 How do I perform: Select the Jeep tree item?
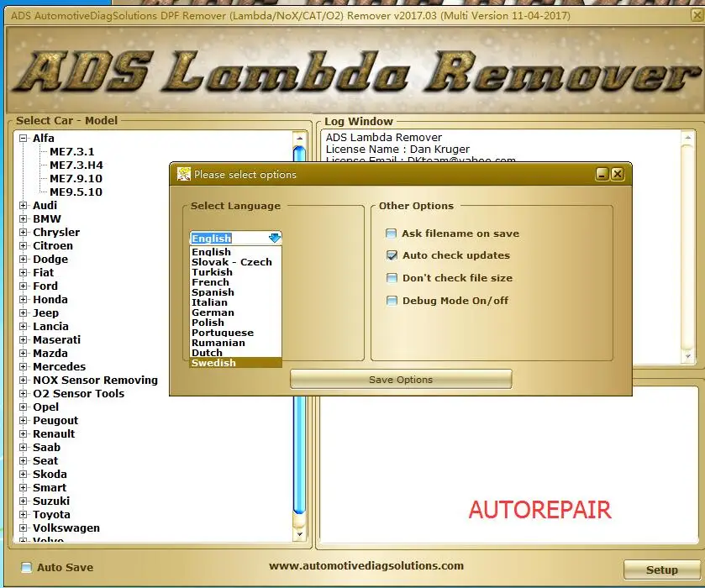(45, 313)
